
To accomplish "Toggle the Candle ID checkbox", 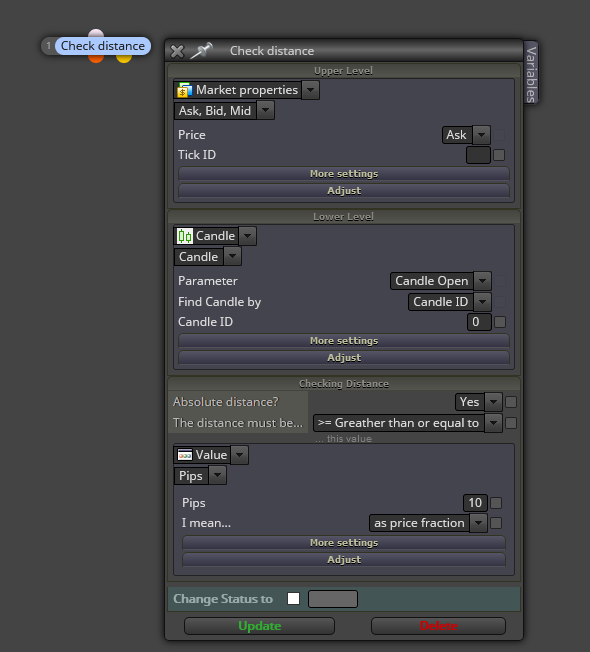I will click(500, 322).
